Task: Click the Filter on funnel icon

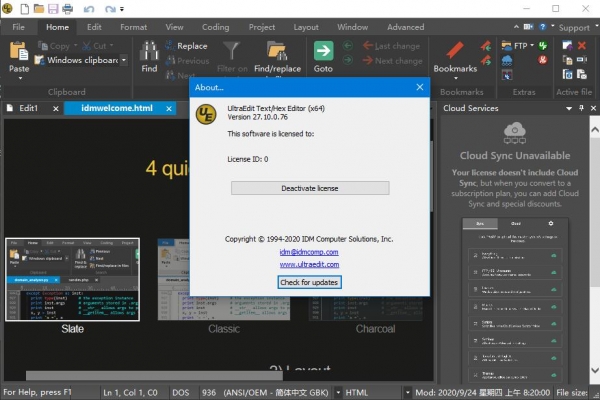Action: tap(232, 51)
